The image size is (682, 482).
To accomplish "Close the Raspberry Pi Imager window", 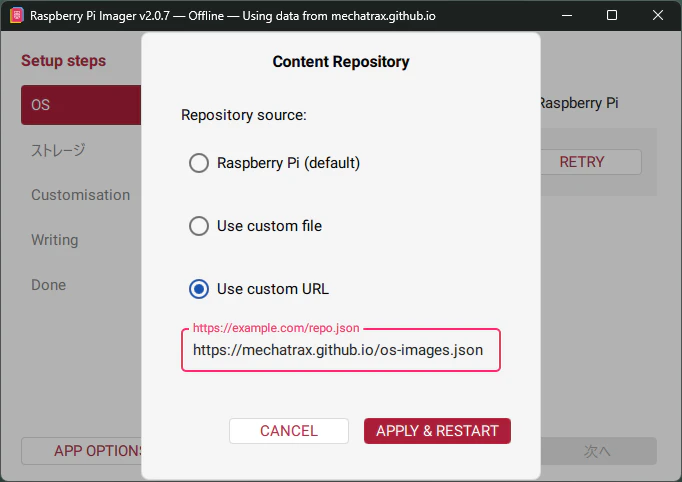I will click(658, 16).
